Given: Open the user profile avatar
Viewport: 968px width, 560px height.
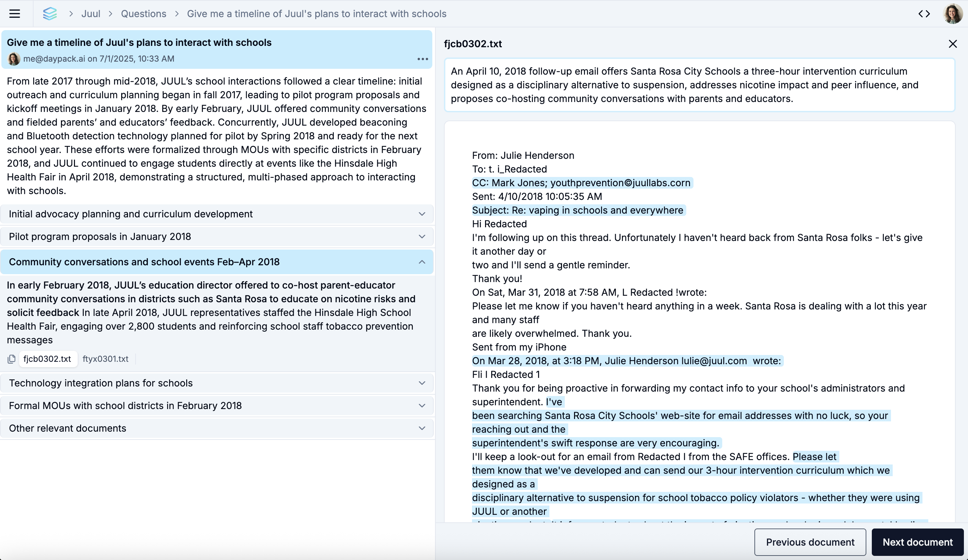Looking at the screenshot, I should pyautogui.click(x=953, y=14).
